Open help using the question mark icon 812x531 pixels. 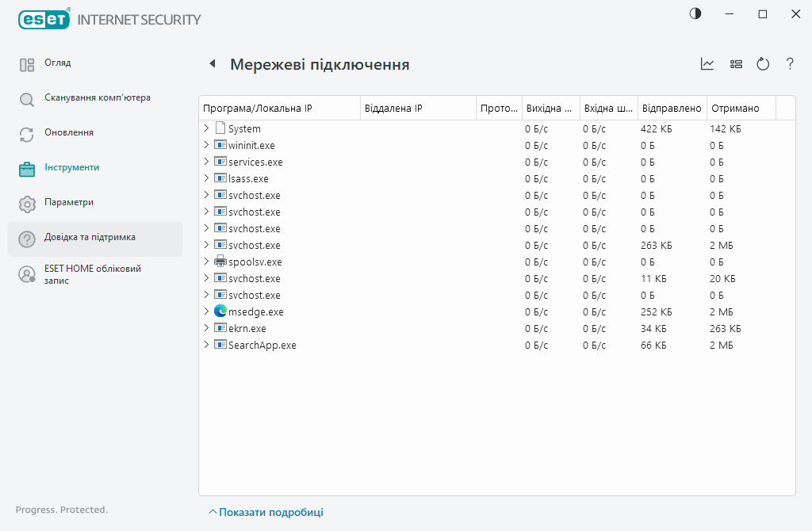click(x=790, y=64)
